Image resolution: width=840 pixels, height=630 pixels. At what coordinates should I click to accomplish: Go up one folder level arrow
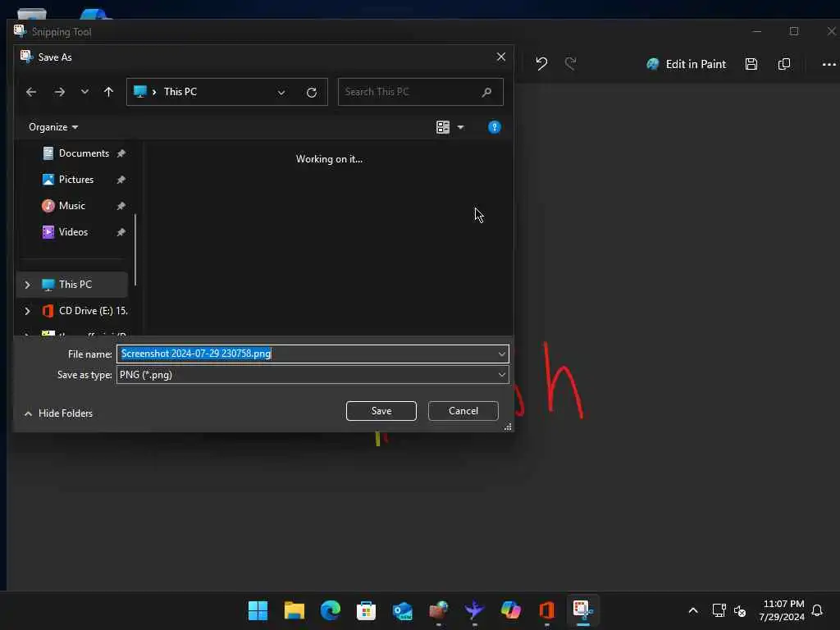pos(109,92)
